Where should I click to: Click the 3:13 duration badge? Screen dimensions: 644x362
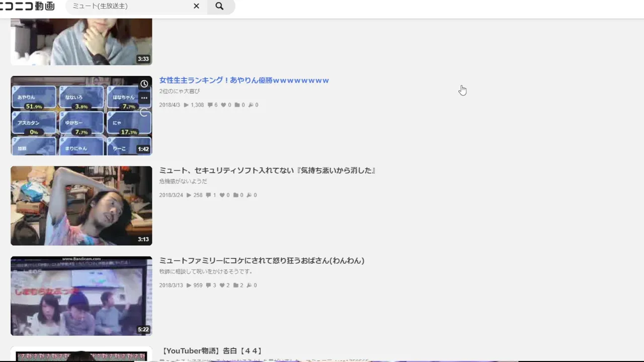[143, 239]
